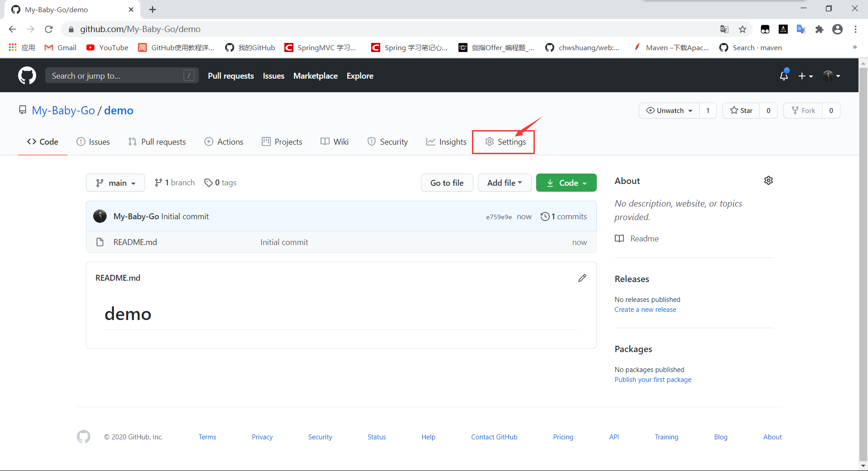Expand the Unwatch dropdown
The width and height of the screenshot is (868, 471).
point(669,111)
